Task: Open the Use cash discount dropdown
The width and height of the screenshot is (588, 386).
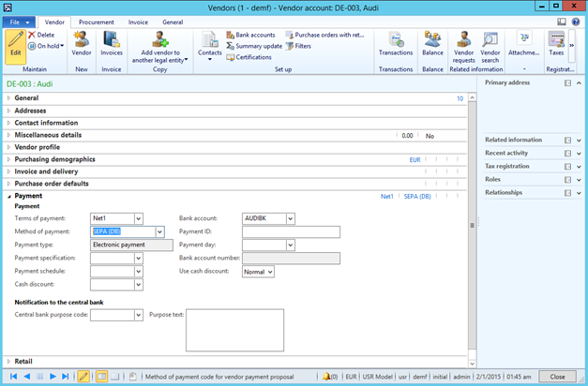Action: [269, 272]
